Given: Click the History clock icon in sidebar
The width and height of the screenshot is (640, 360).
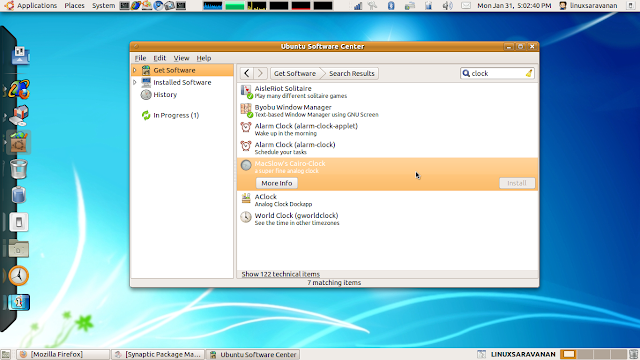Looking at the screenshot, I should [x=146, y=95].
